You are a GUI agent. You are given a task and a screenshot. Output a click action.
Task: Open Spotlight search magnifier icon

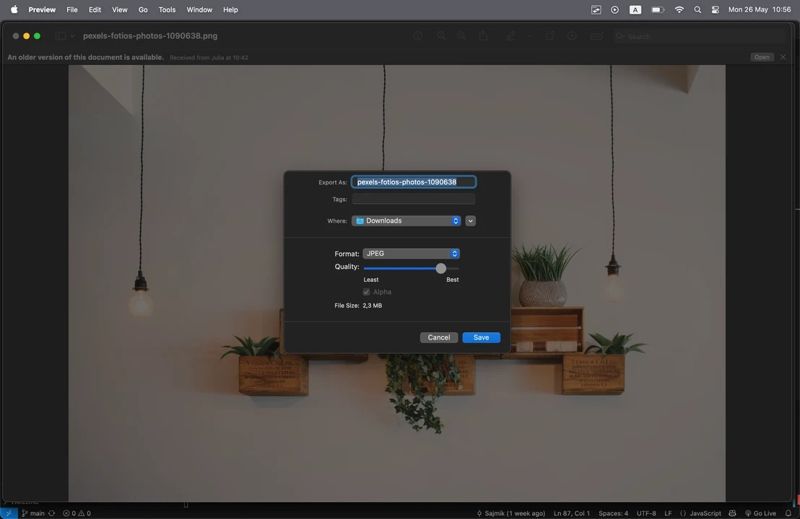point(698,9)
